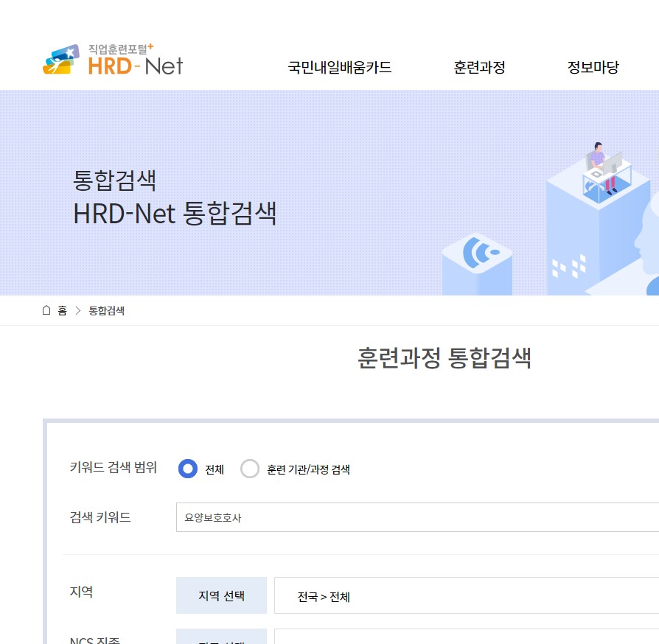This screenshot has width=659, height=644.
Task: Open the 훈련과정 menu
Action: pos(479,67)
